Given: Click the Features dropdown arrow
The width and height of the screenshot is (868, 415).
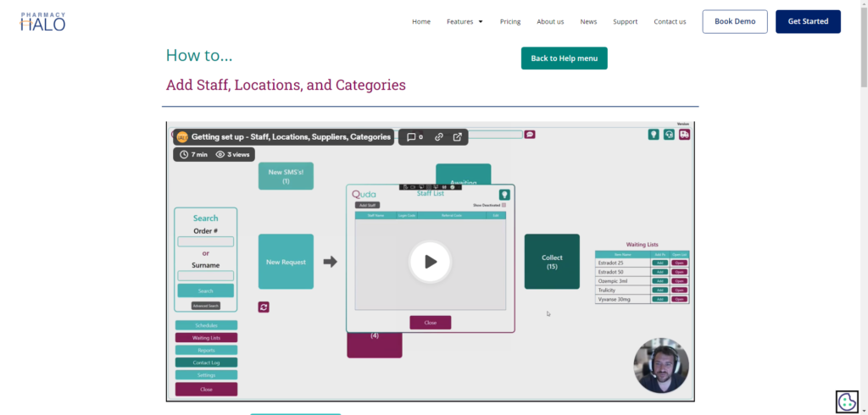Looking at the screenshot, I should [481, 22].
